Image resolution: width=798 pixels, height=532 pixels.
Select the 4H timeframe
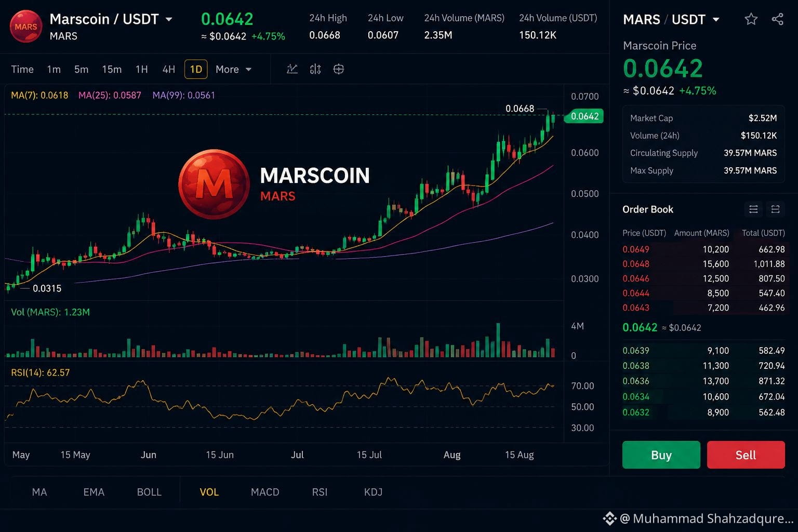[x=168, y=69]
